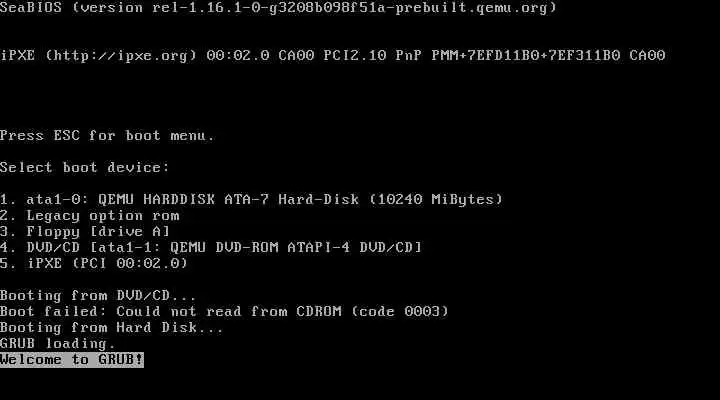
Task: Select the Floppy drive A boot option
Action: 85,231
